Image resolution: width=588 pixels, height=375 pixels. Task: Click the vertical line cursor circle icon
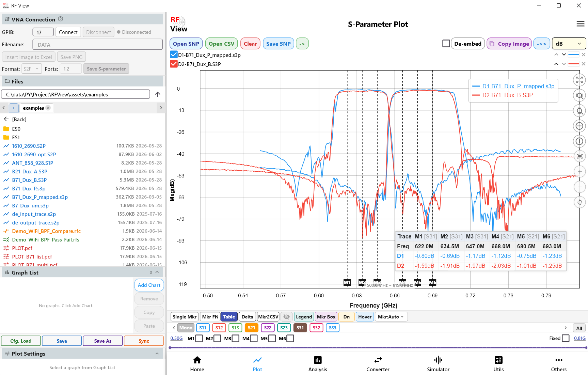coord(579,141)
